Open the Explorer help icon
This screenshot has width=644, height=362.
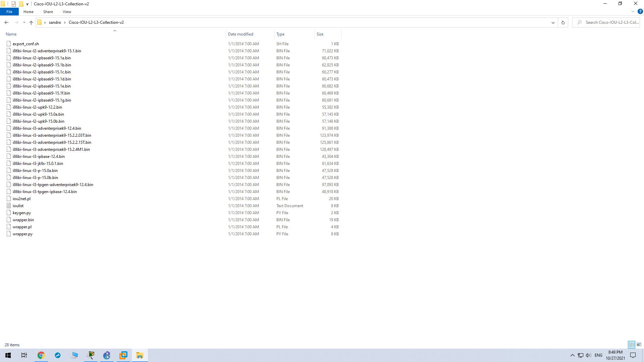click(x=640, y=11)
